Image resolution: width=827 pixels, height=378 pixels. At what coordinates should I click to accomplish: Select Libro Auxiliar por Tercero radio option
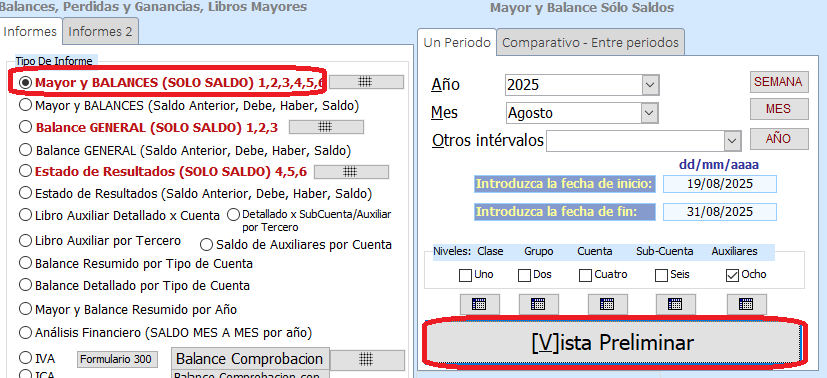[25, 241]
